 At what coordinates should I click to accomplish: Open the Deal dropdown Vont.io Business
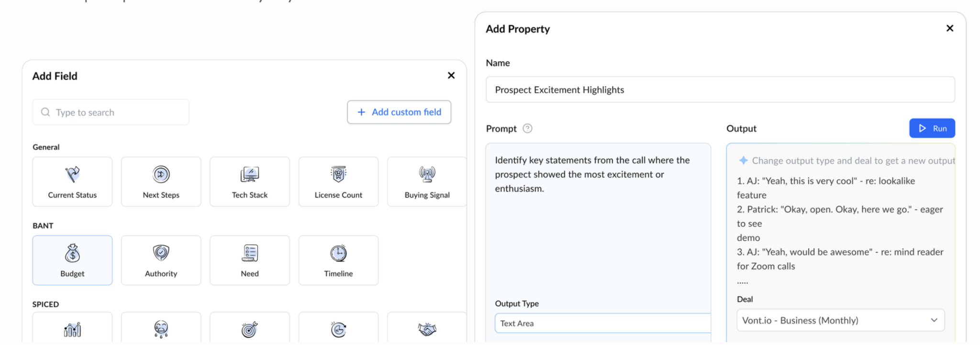tap(840, 320)
